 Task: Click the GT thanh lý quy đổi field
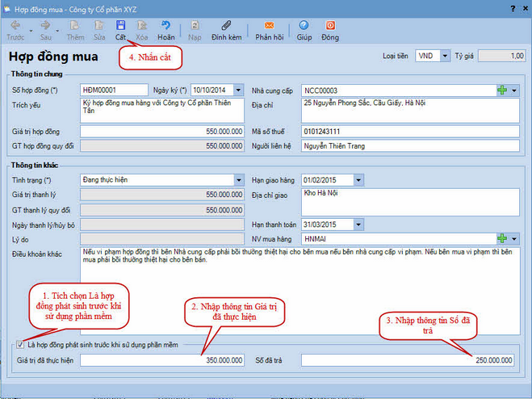click(x=162, y=210)
